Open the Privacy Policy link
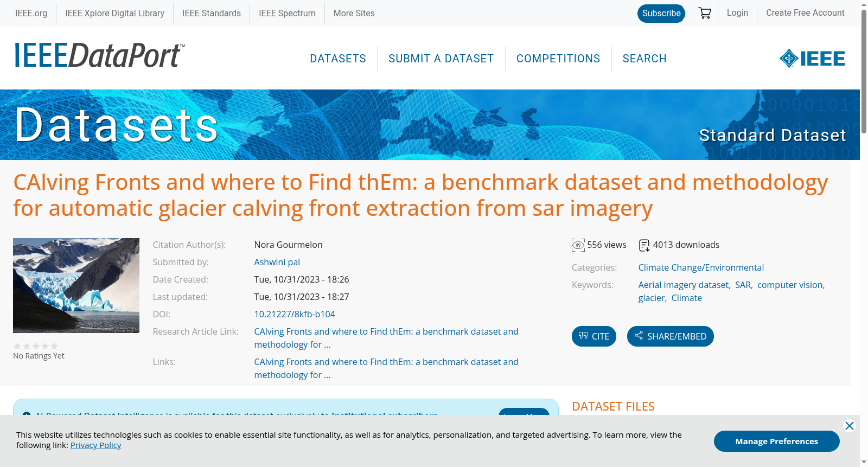 point(95,445)
